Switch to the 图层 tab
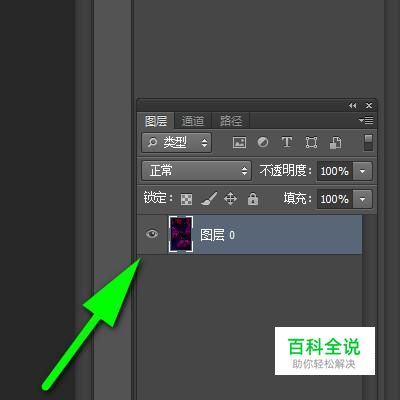 tap(156, 121)
